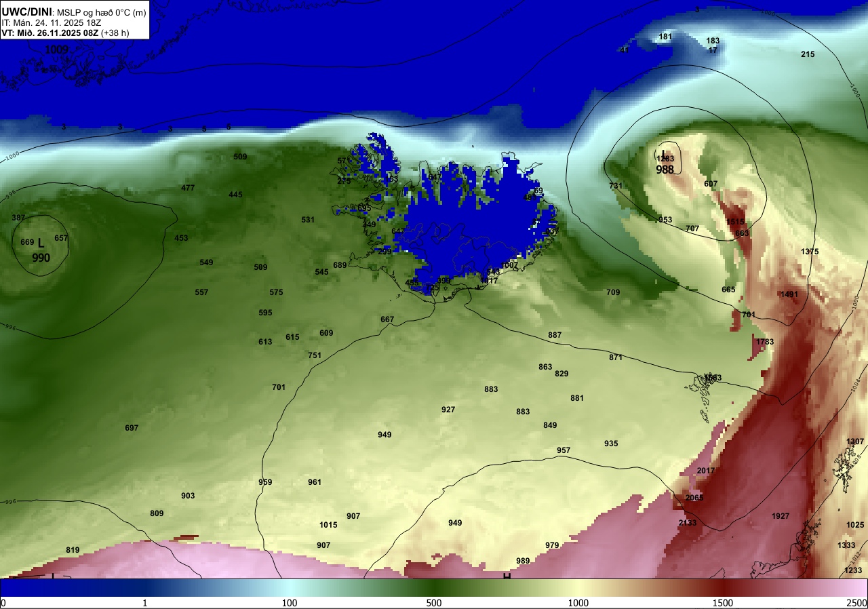Click the height value 1375

coord(810,252)
